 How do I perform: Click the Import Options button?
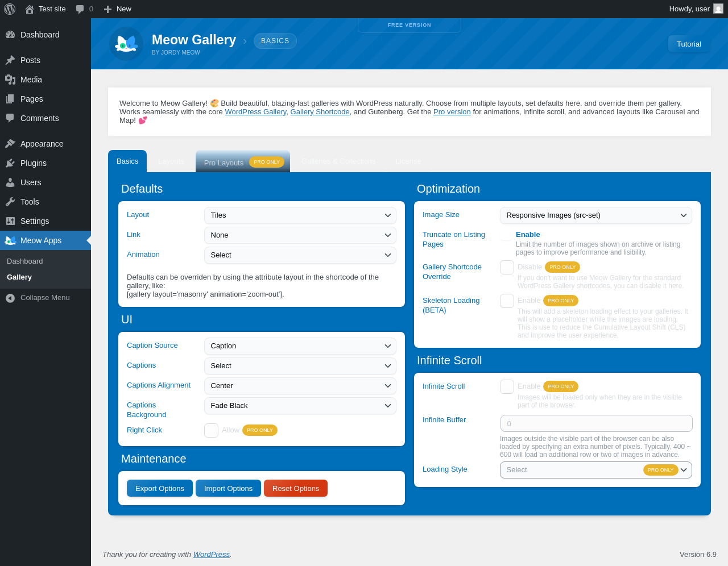pyautogui.click(x=228, y=488)
